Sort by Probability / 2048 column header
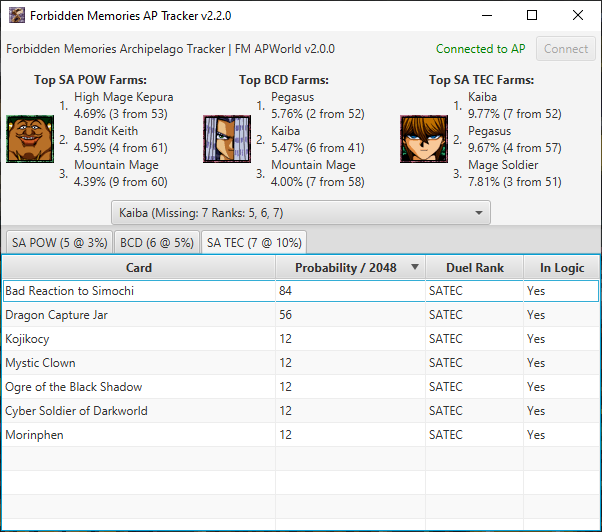Viewport: 602px width, 532px height. click(350, 268)
